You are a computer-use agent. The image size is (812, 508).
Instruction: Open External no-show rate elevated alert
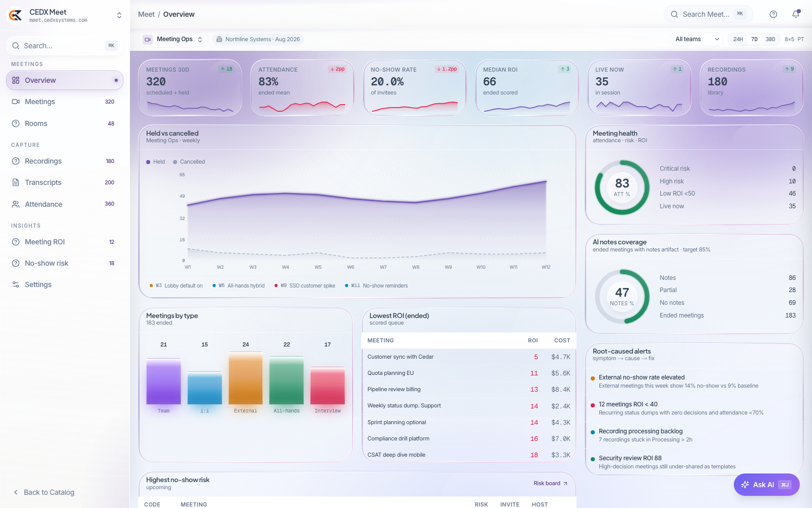pyautogui.click(x=694, y=382)
